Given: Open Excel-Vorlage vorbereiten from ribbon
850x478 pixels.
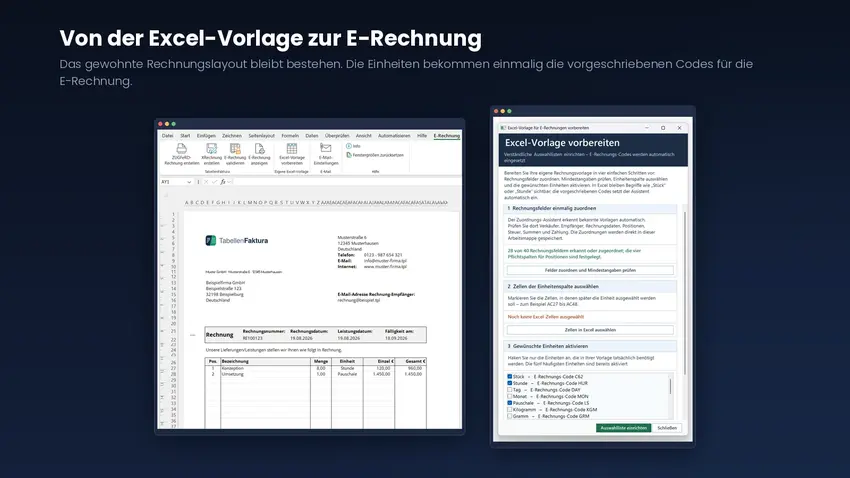Looking at the screenshot, I should 292,154.
